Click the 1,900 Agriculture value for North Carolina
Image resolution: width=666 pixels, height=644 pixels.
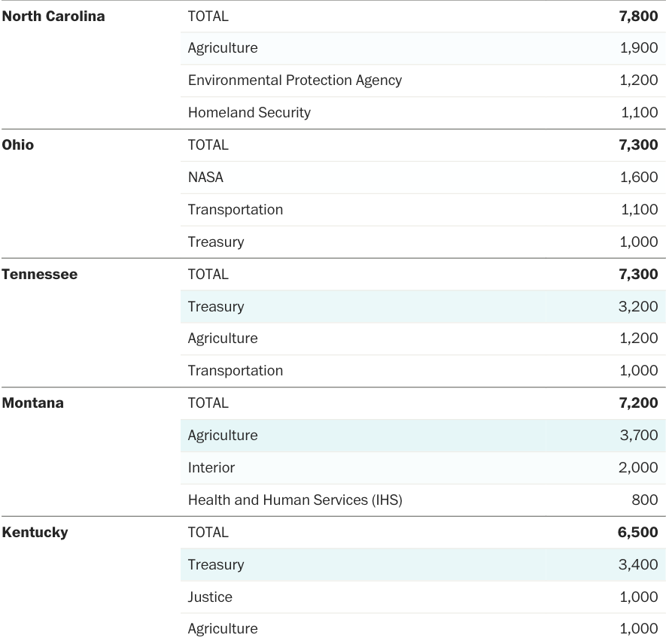tap(639, 48)
